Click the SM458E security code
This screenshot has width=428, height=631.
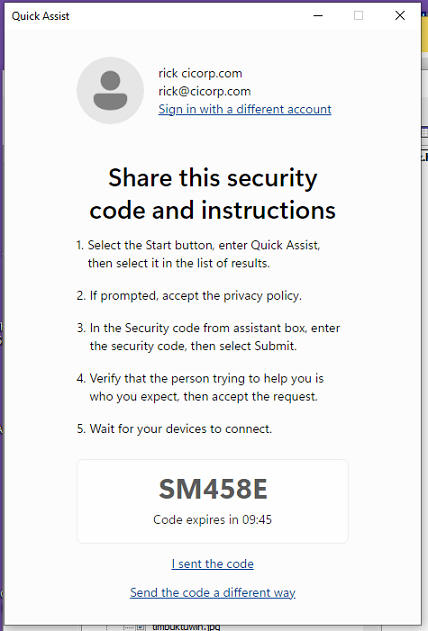pyautogui.click(x=213, y=489)
